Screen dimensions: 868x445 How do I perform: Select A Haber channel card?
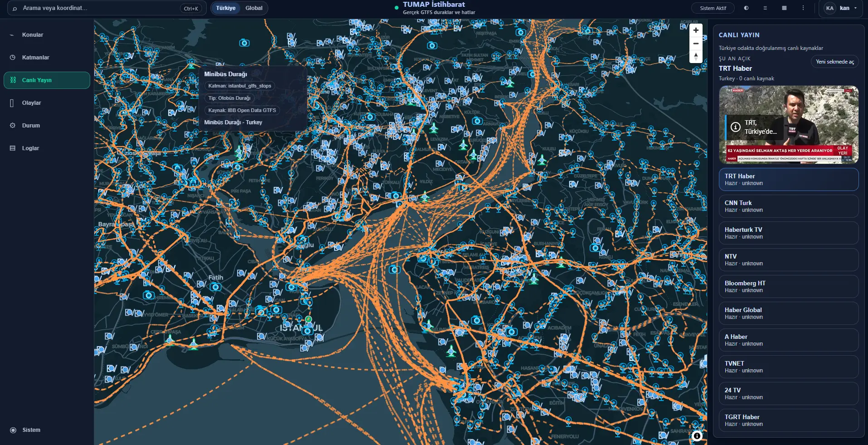coord(789,340)
